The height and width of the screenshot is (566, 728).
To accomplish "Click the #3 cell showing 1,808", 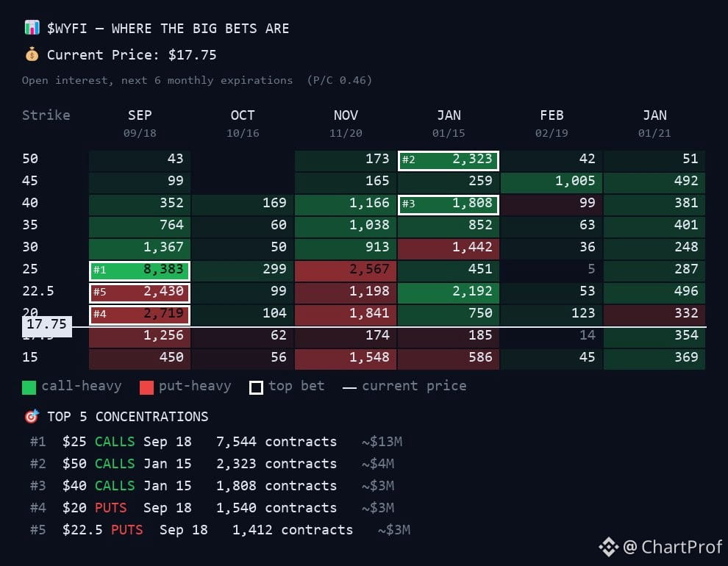I will pos(449,204).
